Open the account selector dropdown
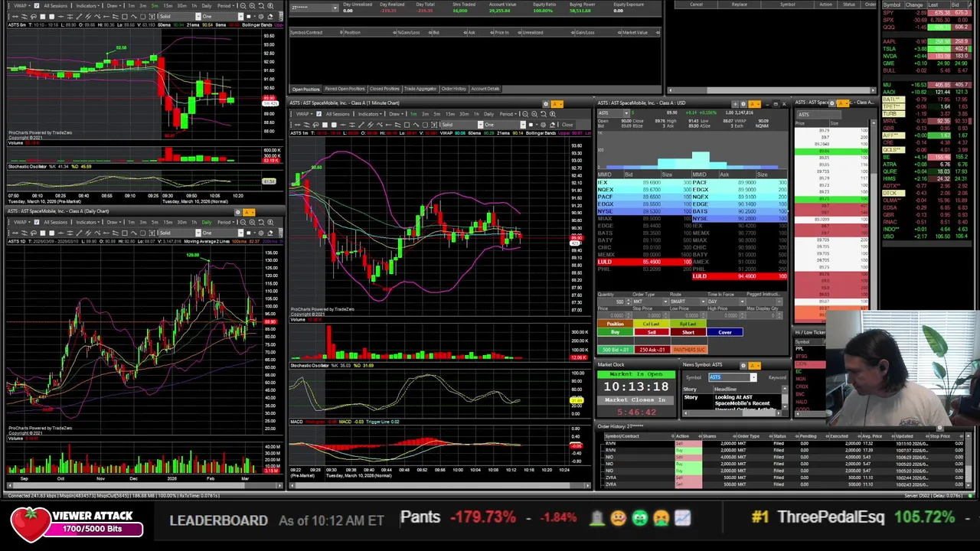Image resolution: width=980 pixels, height=551 pixels. (x=315, y=8)
